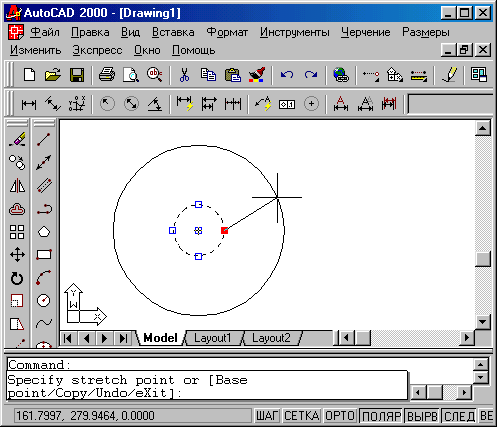This screenshot has width=497, height=427.
Task: Toggle ШАГ snap mode
Action: click(267, 416)
